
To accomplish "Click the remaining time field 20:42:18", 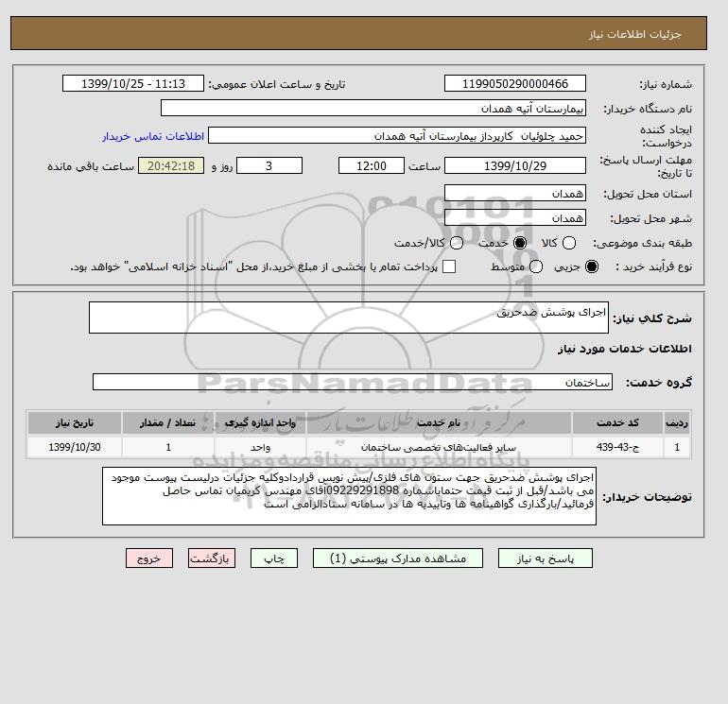I will pyautogui.click(x=171, y=165).
